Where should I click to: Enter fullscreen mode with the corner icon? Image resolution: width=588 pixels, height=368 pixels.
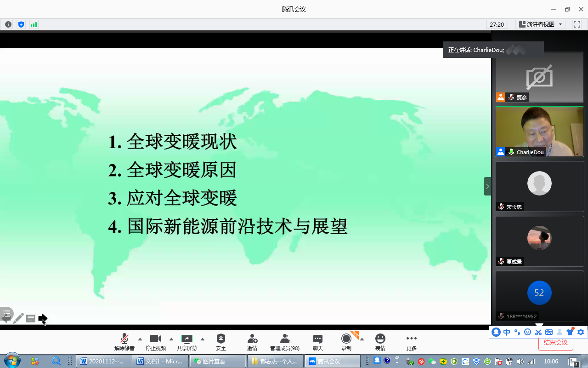tap(577, 24)
